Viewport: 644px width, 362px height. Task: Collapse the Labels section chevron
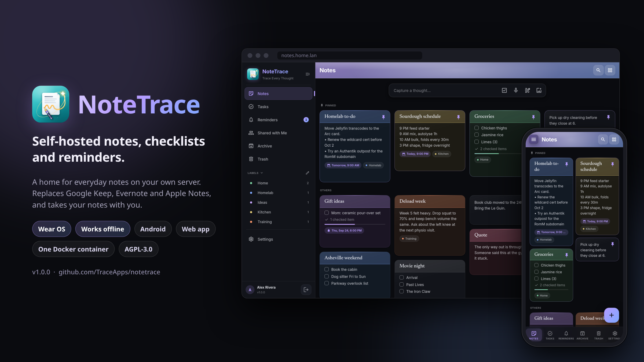pyautogui.click(x=262, y=173)
